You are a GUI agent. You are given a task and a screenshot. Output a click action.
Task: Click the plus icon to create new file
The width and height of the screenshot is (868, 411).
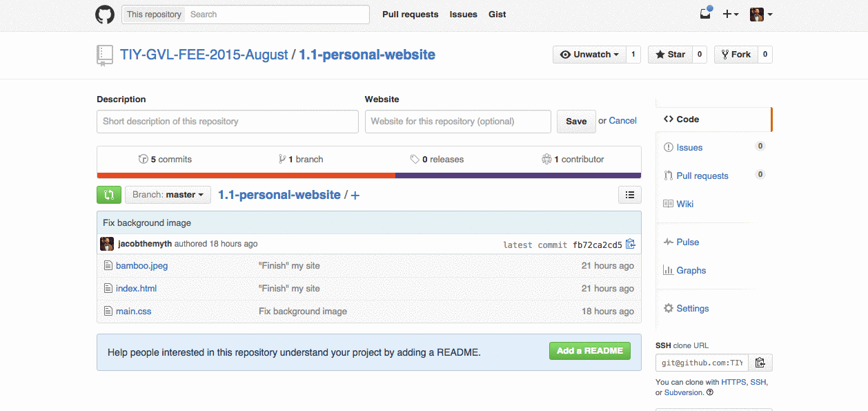pyautogui.click(x=355, y=195)
